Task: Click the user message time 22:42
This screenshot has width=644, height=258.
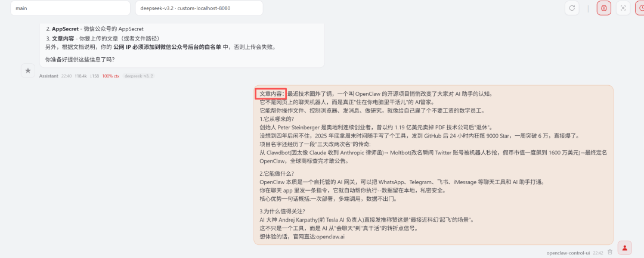Action: pos(598,253)
